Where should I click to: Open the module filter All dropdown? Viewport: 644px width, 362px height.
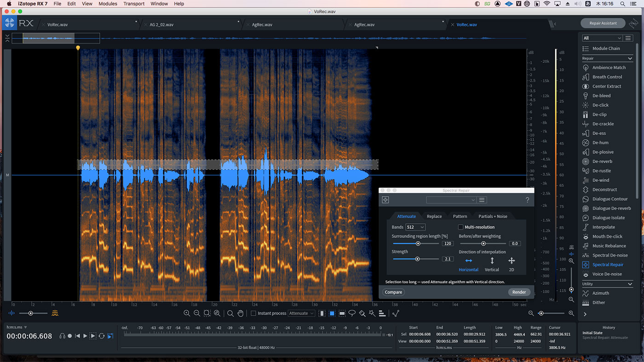[602, 38]
